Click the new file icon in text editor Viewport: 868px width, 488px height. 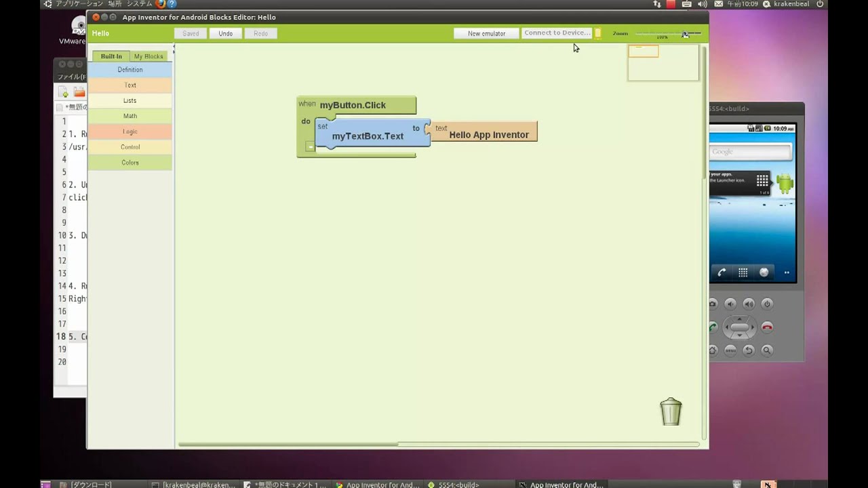(x=64, y=92)
